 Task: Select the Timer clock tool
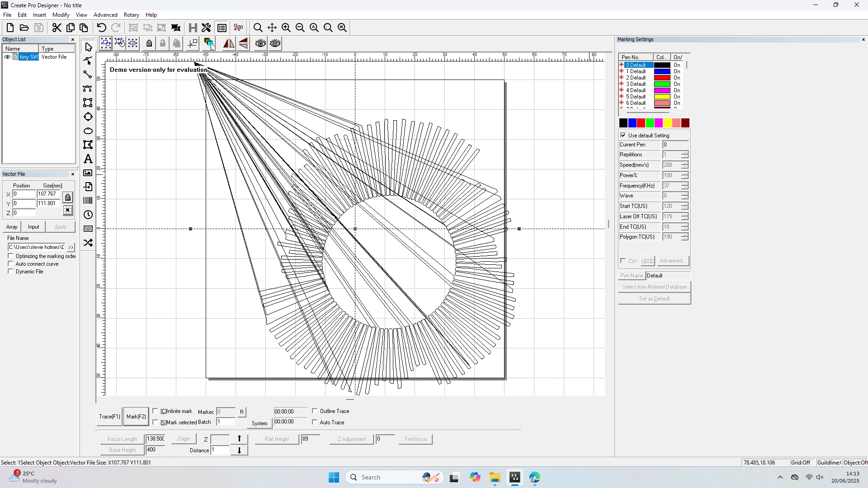coord(88,215)
